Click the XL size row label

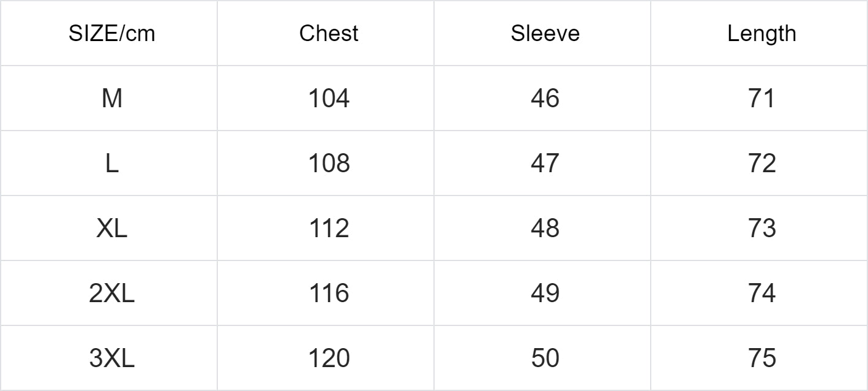click(111, 229)
